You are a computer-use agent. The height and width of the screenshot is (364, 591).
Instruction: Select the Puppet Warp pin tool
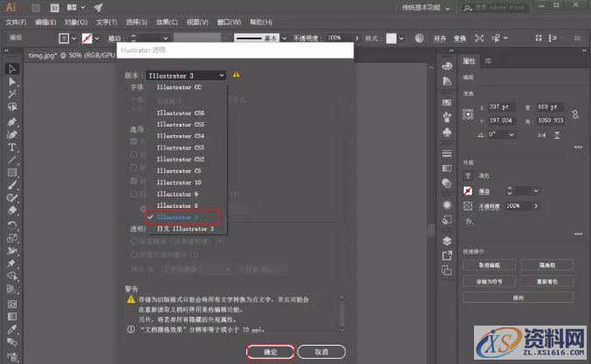click(x=12, y=264)
